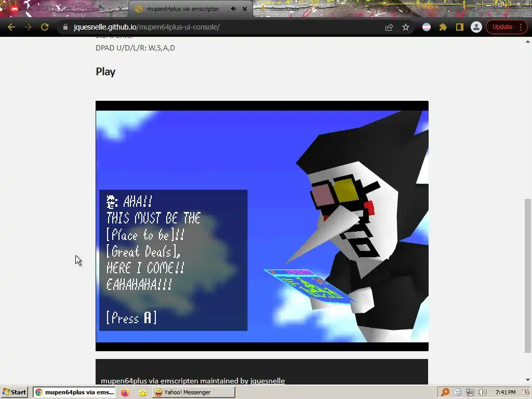Image resolution: width=532 pixels, height=399 pixels.
Task: Open the network connection tray icon
Action: tap(470, 392)
